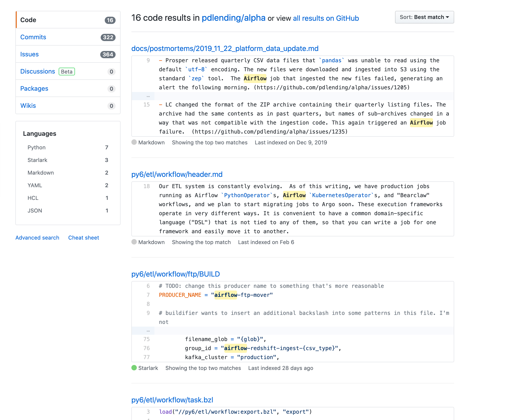The width and height of the screenshot is (521, 420).
Task: Open the Commits results tab
Action: (x=68, y=37)
